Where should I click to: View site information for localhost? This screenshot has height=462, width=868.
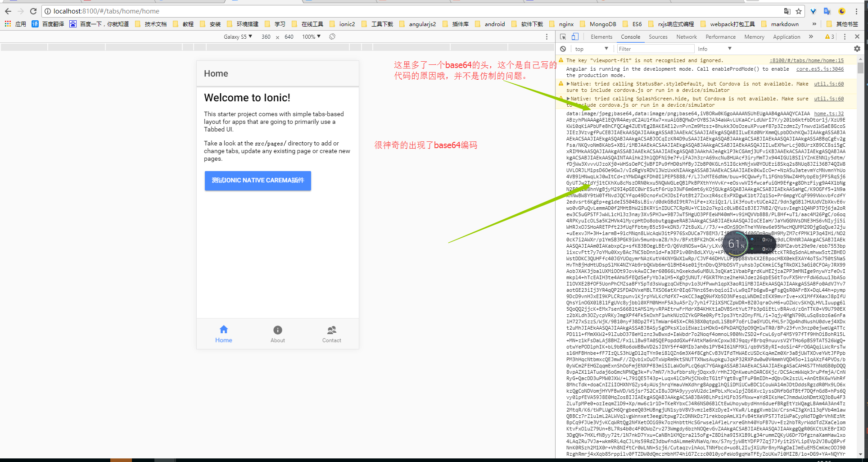point(48,11)
